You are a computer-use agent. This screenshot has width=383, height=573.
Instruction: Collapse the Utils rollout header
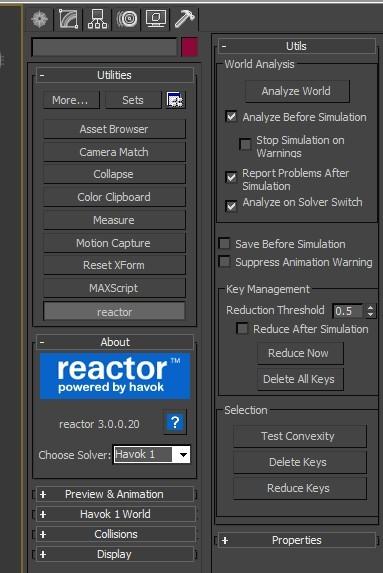[297, 46]
